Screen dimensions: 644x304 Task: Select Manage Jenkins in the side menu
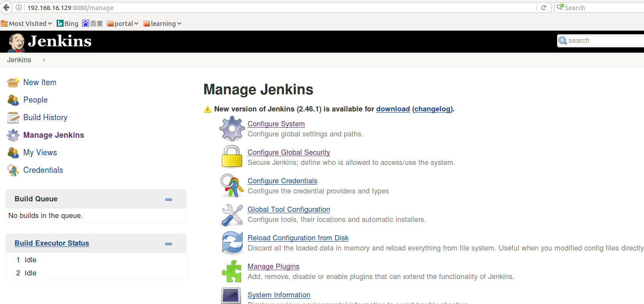54,135
